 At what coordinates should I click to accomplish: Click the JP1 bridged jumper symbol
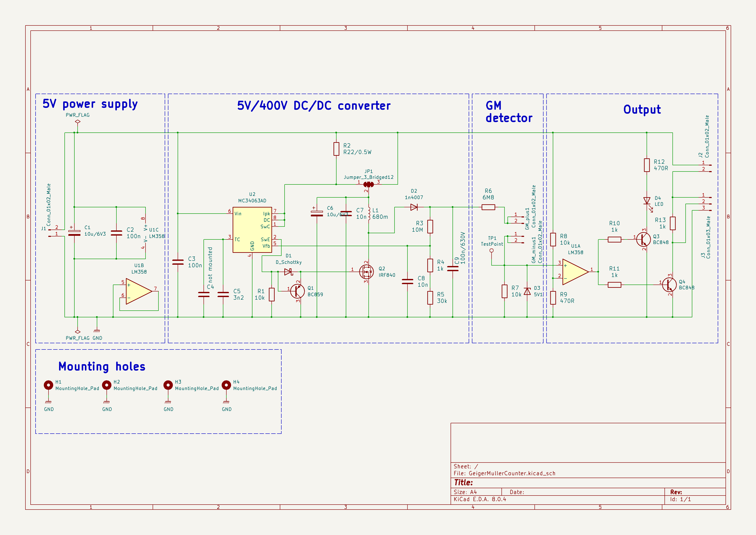click(368, 184)
